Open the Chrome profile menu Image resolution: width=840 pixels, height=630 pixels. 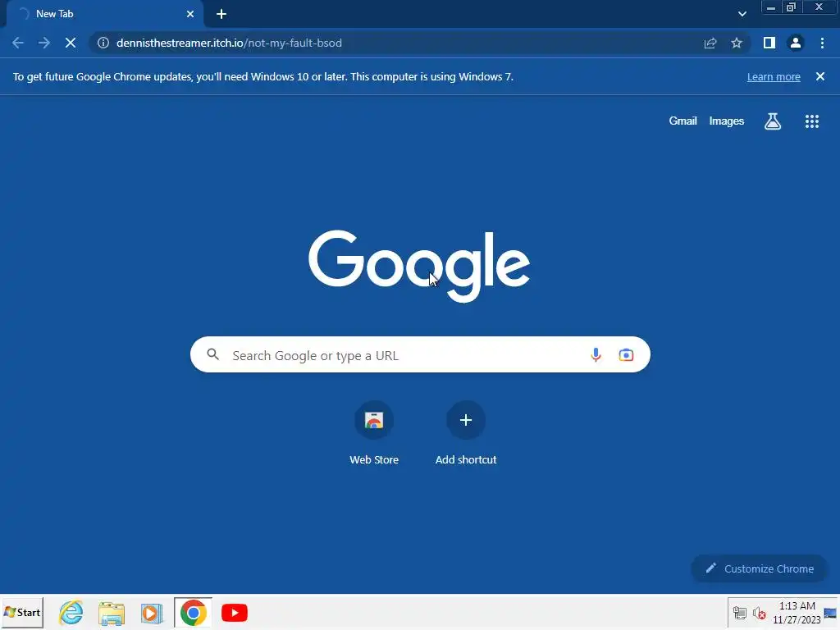click(x=796, y=43)
